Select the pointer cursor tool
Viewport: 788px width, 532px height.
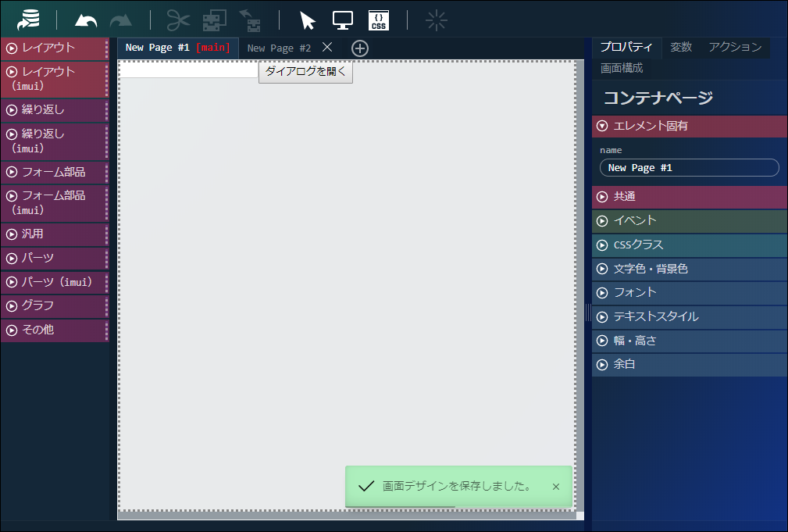[x=307, y=20]
